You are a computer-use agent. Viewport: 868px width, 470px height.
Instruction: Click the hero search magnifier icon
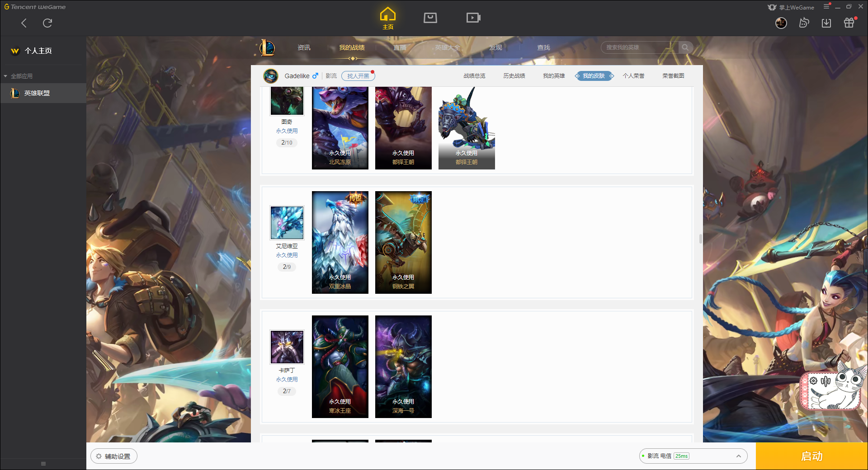click(685, 47)
